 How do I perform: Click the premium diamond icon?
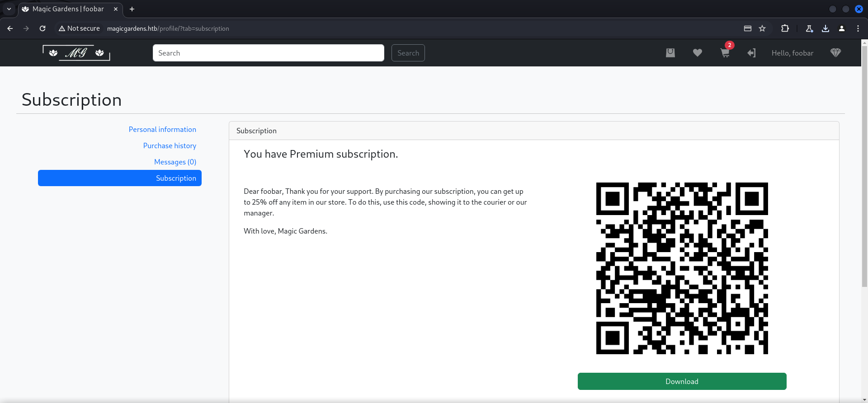pyautogui.click(x=835, y=53)
